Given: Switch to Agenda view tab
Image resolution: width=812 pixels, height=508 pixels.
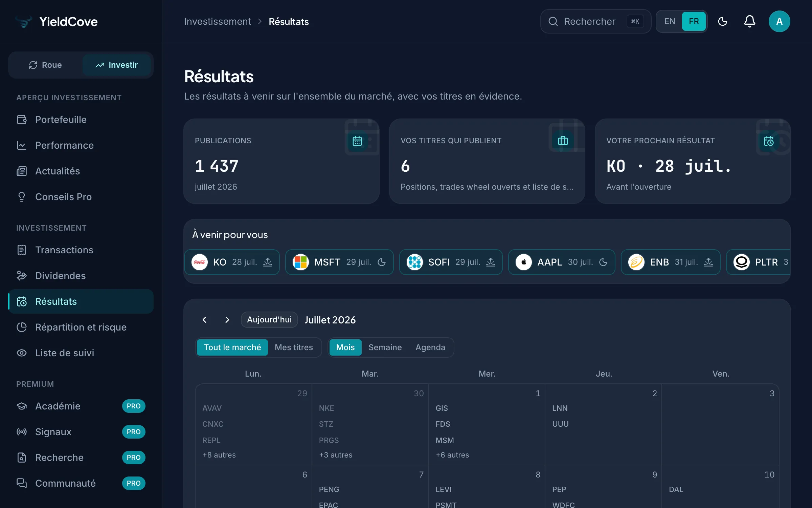Looking at the screenshot, I should point(430,347).
